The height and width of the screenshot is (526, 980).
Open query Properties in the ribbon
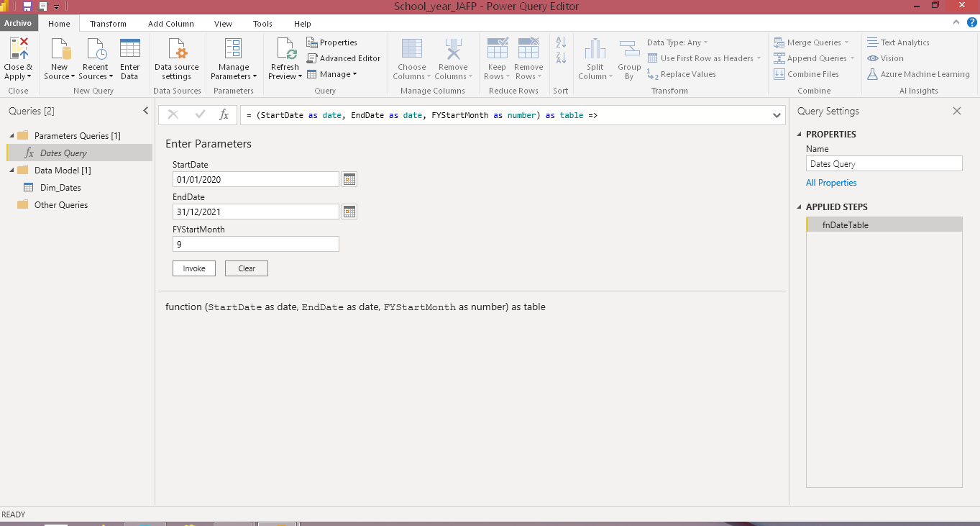331,42
